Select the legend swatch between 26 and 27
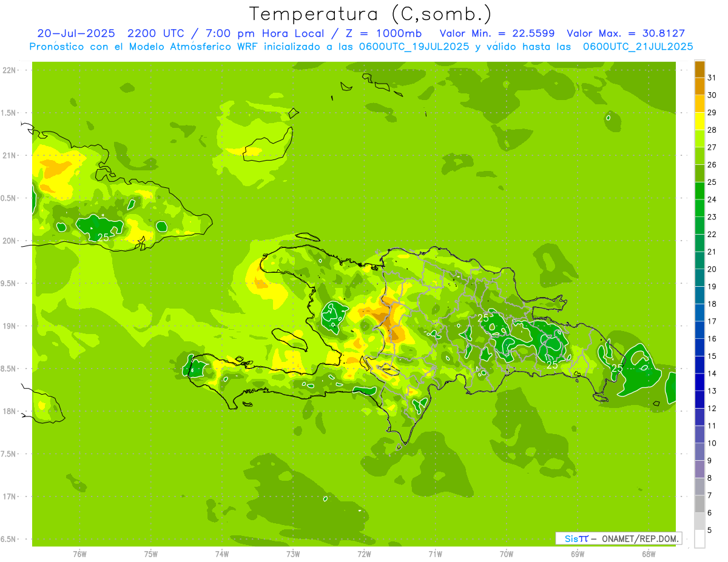This screenshot has width=728, height=562. pyautogui.click(x=699, y=156)
